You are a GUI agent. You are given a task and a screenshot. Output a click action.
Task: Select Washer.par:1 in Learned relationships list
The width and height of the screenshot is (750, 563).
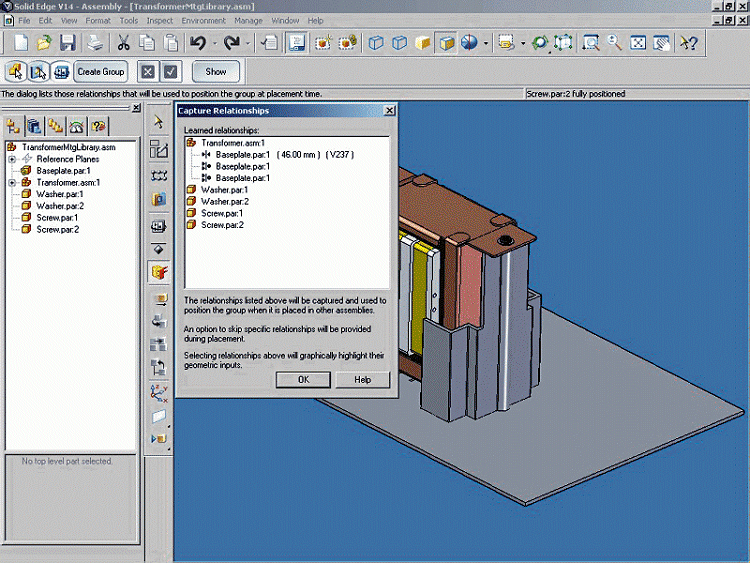click(224, 190)
